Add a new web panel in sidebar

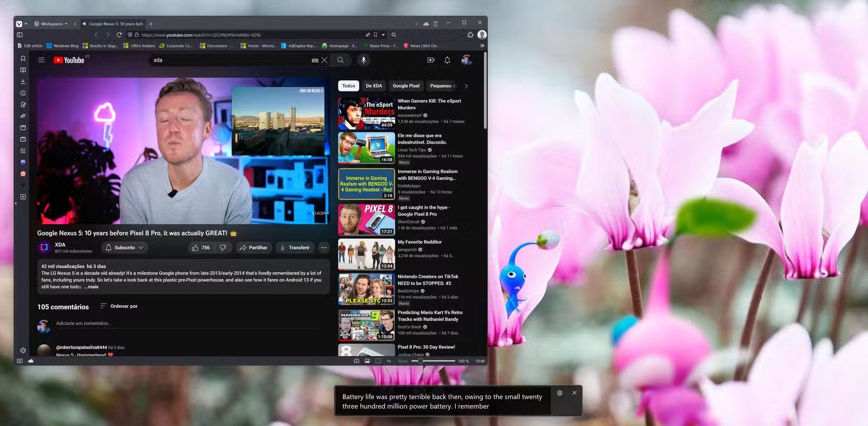tap(23, 197)
